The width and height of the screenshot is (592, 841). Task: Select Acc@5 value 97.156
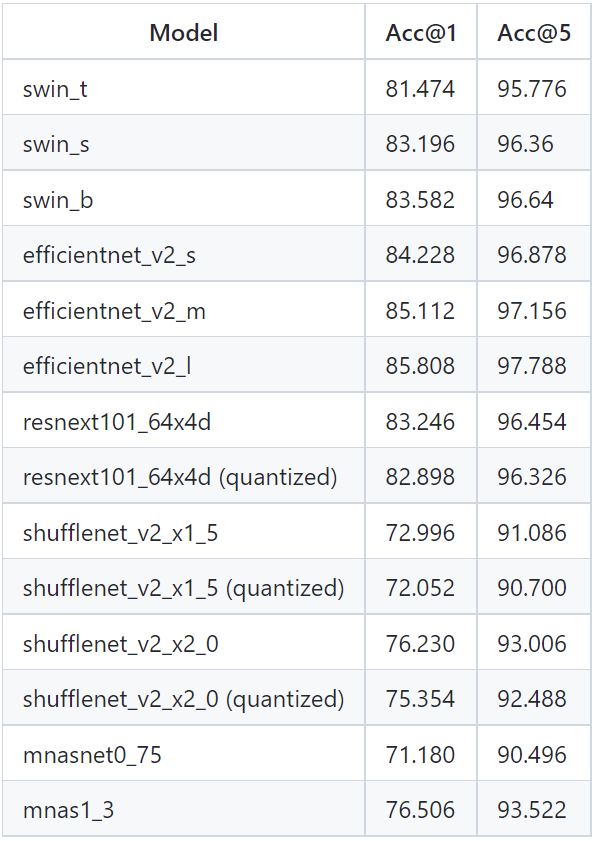[531, 311]
